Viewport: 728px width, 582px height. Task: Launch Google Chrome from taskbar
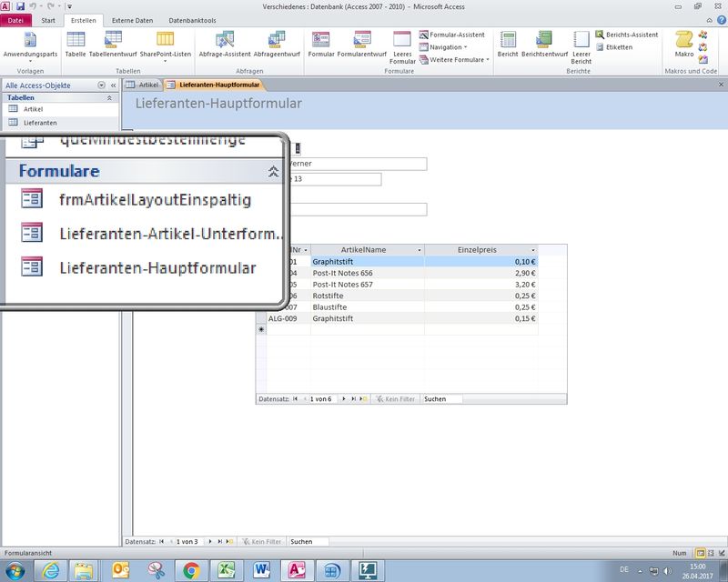tap(191, 569)
